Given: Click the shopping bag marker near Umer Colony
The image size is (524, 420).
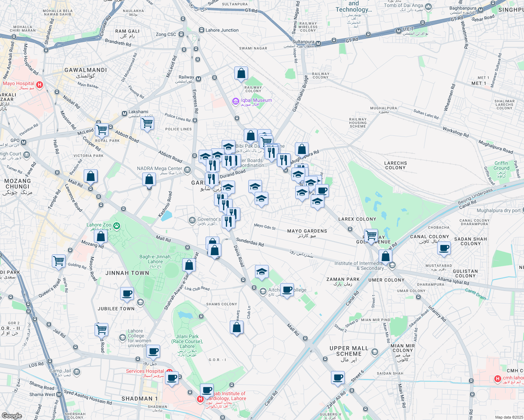Looking at the screenshot, I should pos(385,256).
